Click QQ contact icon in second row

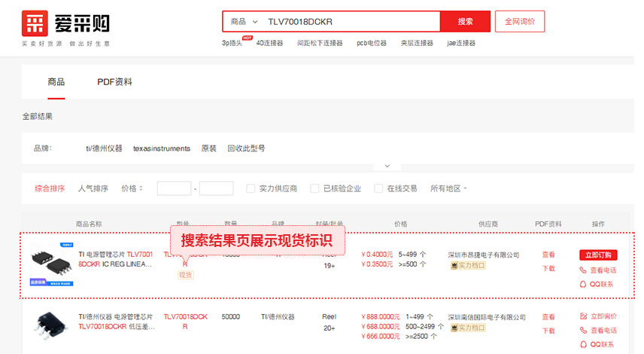583,344
